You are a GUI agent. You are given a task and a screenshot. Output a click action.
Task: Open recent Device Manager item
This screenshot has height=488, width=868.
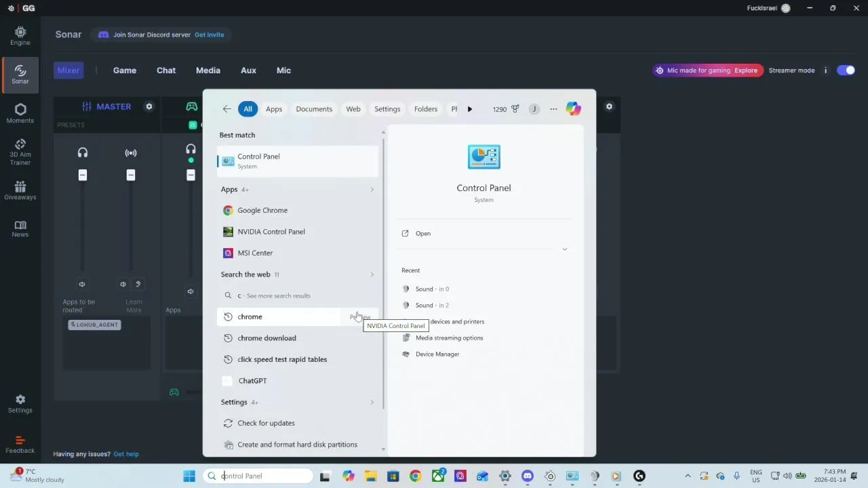coord(437,354)
